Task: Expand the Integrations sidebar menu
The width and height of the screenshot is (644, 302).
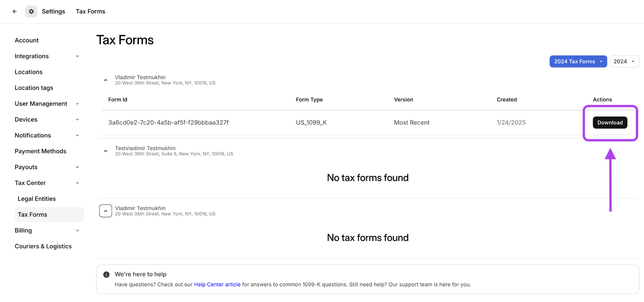Action: tap(77, 56)
